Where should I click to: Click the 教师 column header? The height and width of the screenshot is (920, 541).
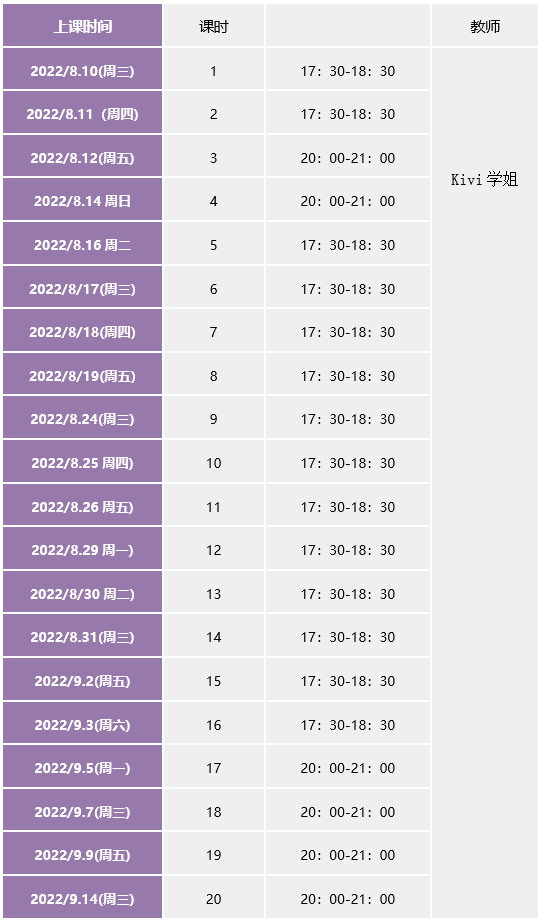click(x=485, y=26)
